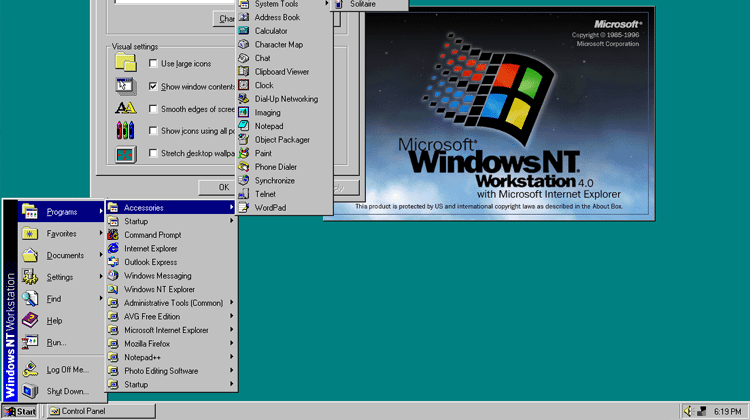The width and height of the screenshot is (750, 420).
Task: Enable Stretch desktop wallpaper checkbox
Action: pyautogui.click(x=153, y=153)
